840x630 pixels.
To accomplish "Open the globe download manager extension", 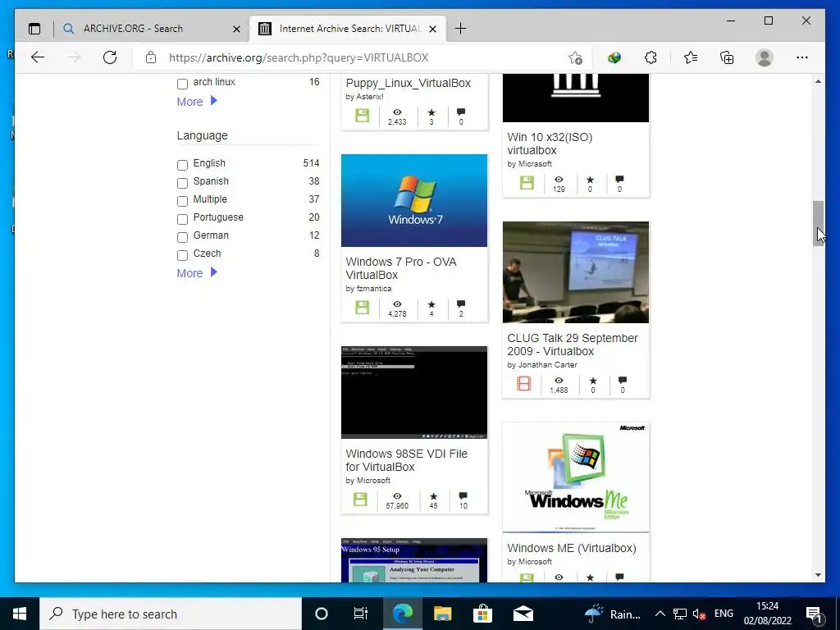I will [614, 57].
